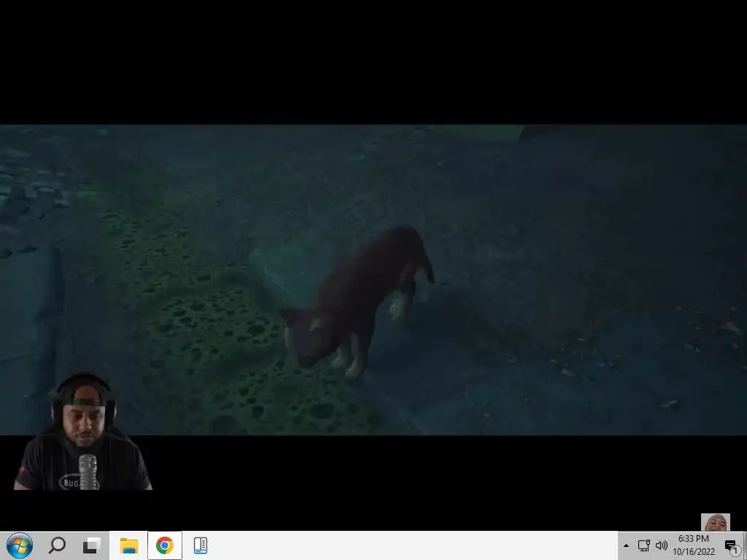Click the video showing the dog

[x=373, y=280]
